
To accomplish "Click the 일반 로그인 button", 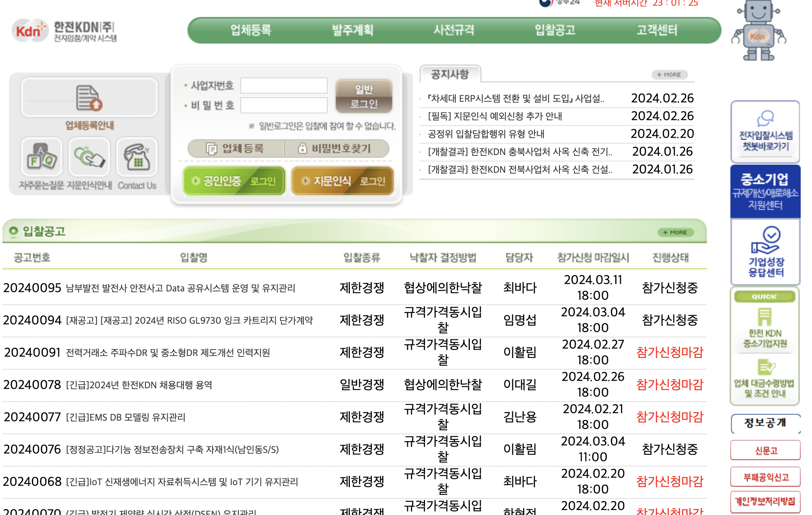I will (x=364, y=96).
